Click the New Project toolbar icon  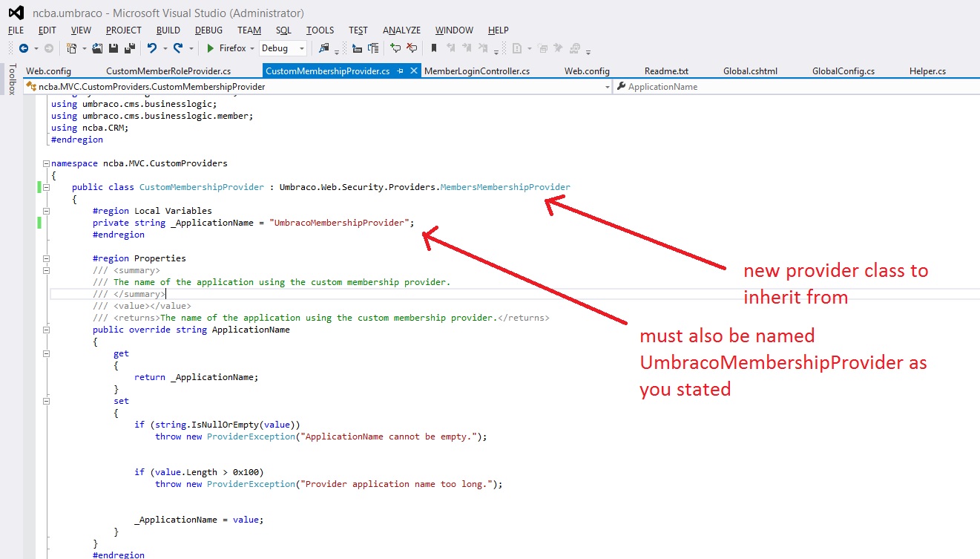point(72,48)
